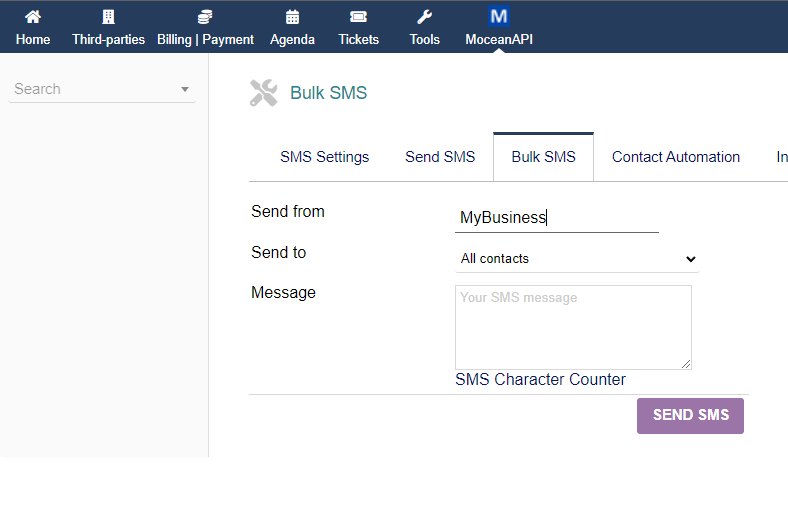Open the Agenda calendar icon
This screenshot has height=516, width=788.
(292, 17)
